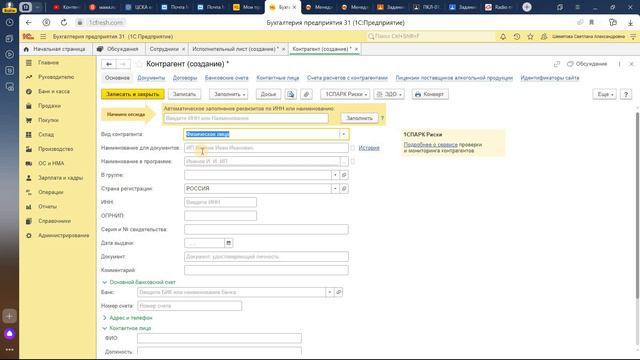This screenshot has height=360, width=640.
Task: Click the Записать button
Action: (x=184, y=94)
